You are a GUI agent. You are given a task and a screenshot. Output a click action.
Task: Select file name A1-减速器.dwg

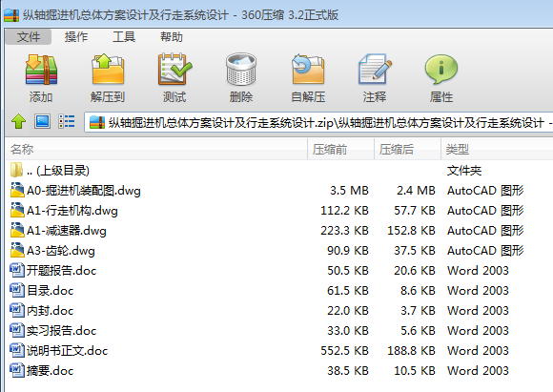coord(67,231)
